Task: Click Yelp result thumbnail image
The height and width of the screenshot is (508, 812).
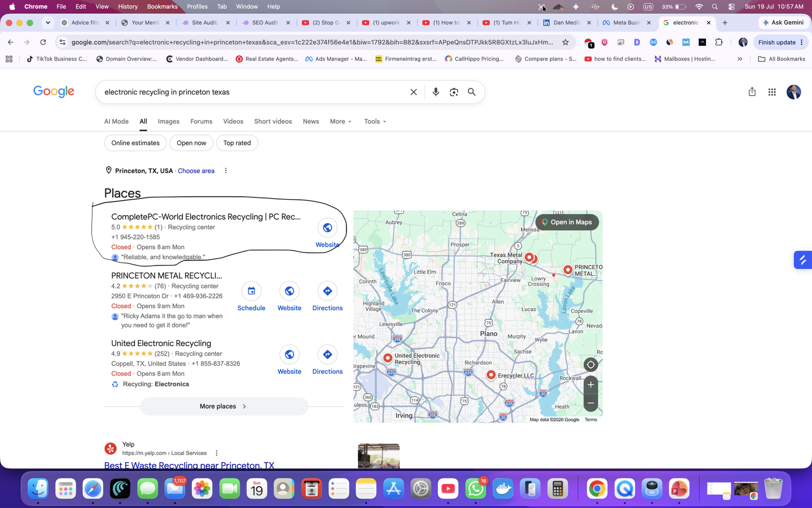Action: pos(379,456)
